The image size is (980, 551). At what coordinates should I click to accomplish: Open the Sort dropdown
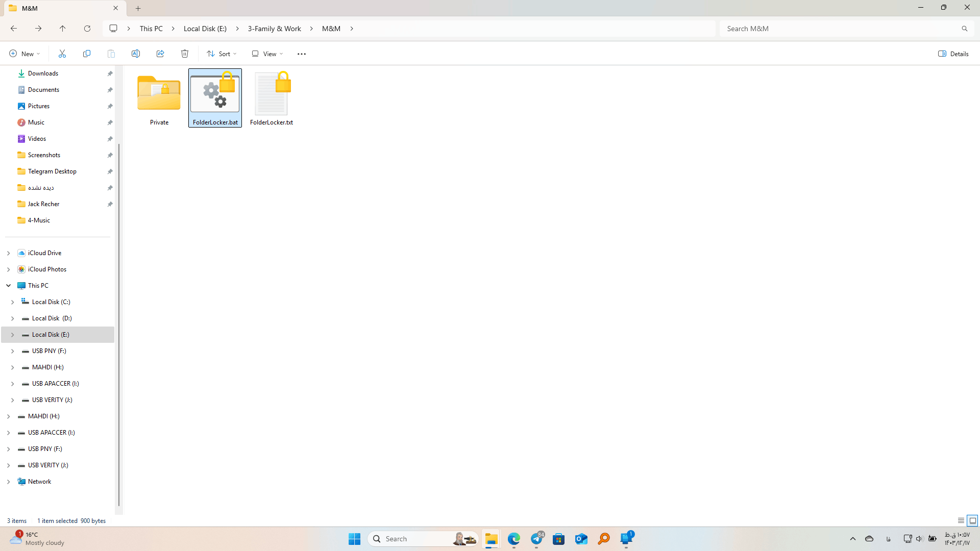click(x=222, y=54)
